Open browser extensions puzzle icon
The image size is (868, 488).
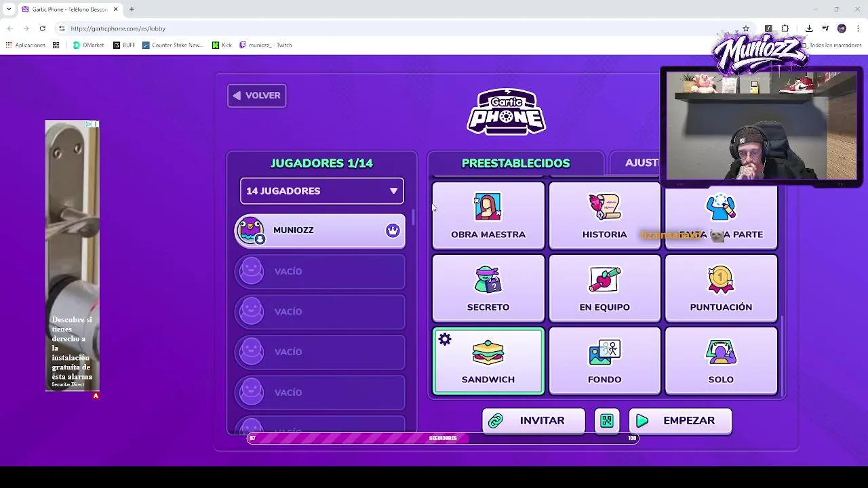click(785, 28)
